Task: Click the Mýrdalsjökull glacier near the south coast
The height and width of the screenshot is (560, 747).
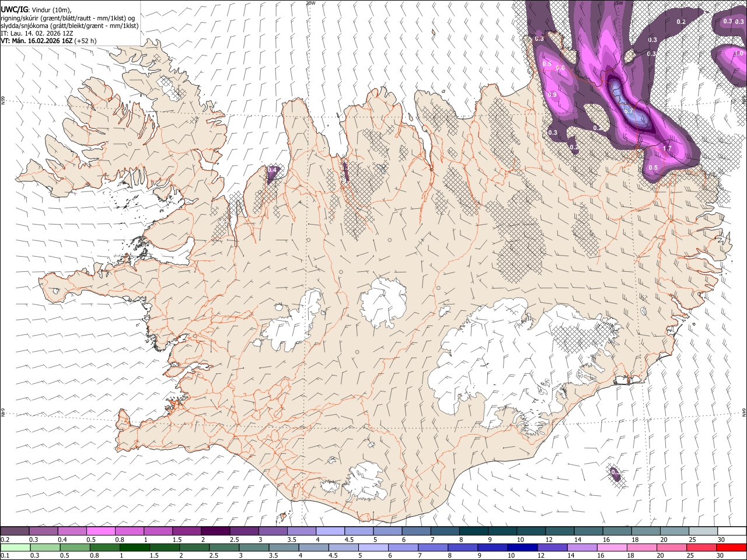Action: point(366,481)
